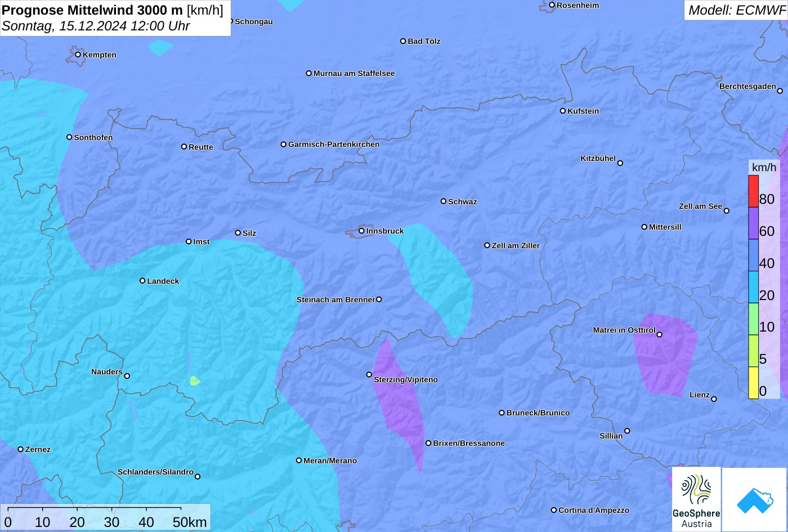
Task: Click the blue 40 km/h legend swatch
Action: [x=753, y=256]
